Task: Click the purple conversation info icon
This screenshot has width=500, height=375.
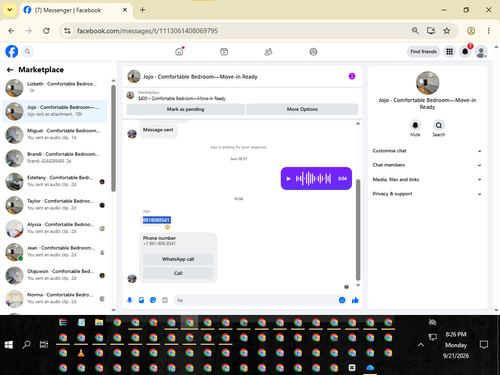Action: pyautogui.click(x=352, y=76)
